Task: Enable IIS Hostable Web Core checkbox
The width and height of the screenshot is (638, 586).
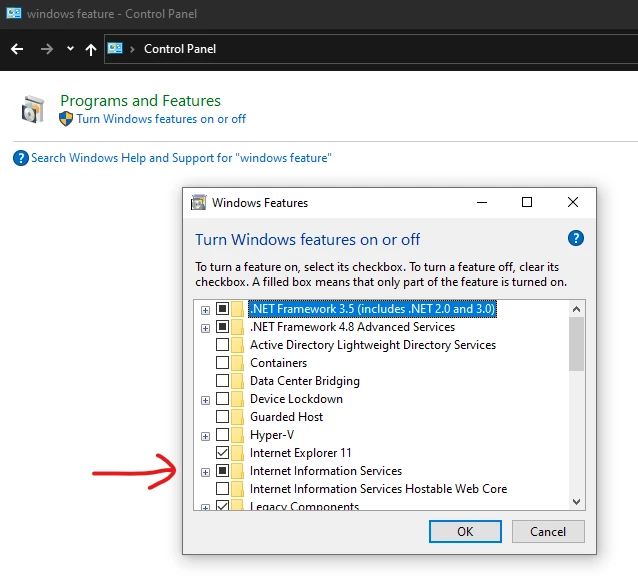Action: 222,488
